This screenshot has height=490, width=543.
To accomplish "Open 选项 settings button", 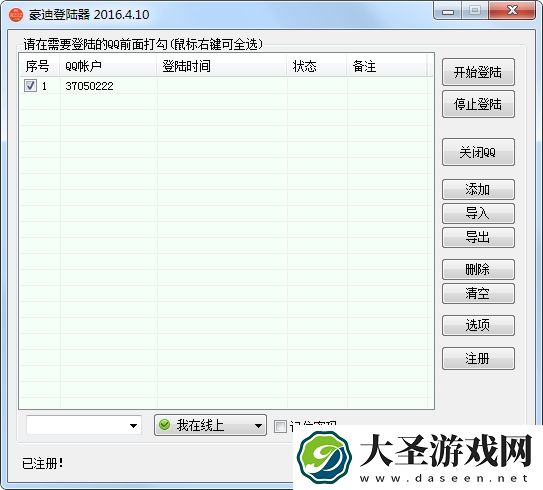I will [478, 325].
